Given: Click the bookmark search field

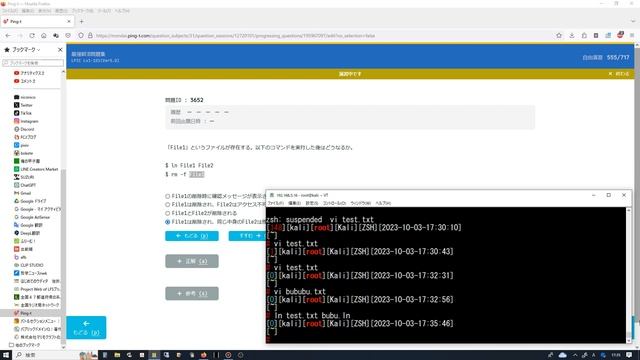Looking at the screenshot, I should pyautogui.click(x=33, y=63).
